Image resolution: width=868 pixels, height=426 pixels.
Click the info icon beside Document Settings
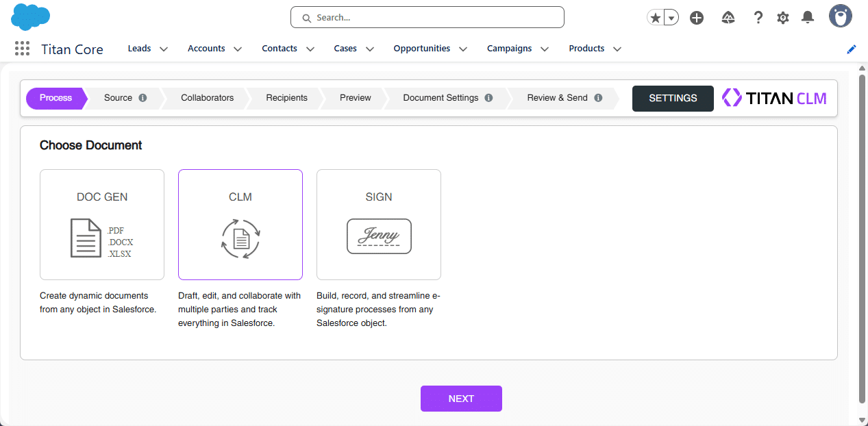(x=488, y=98)
